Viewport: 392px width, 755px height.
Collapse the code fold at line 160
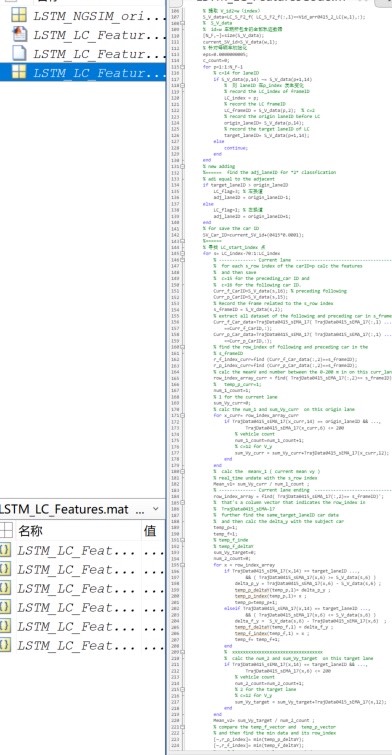182,347
